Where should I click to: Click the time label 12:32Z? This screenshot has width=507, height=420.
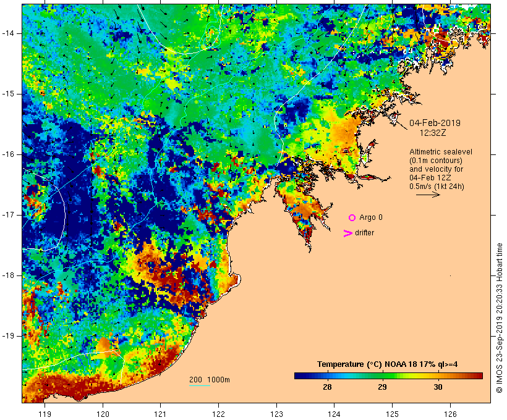(x=433, y=133)
